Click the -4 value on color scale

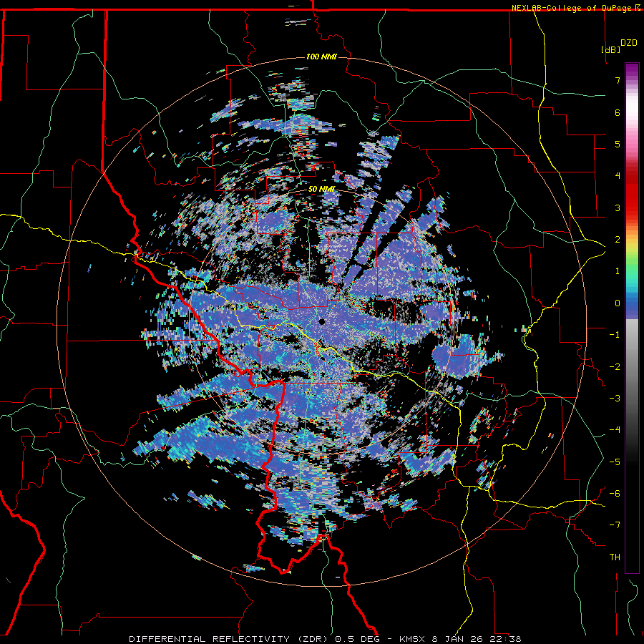[615, 430]
